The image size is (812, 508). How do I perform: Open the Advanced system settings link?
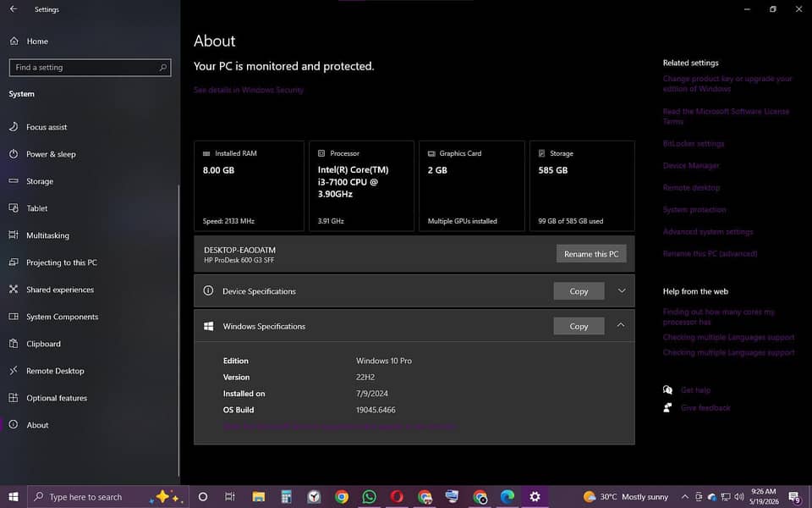[708, 232]
